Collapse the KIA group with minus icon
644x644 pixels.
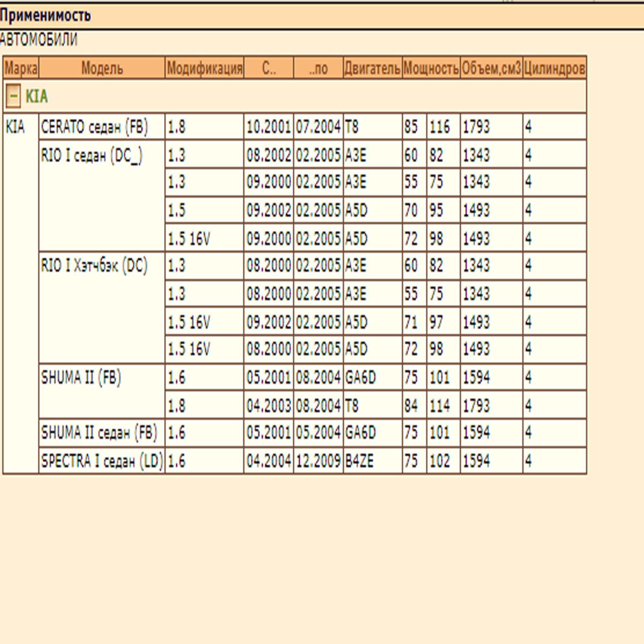click(x=13, y=96)
